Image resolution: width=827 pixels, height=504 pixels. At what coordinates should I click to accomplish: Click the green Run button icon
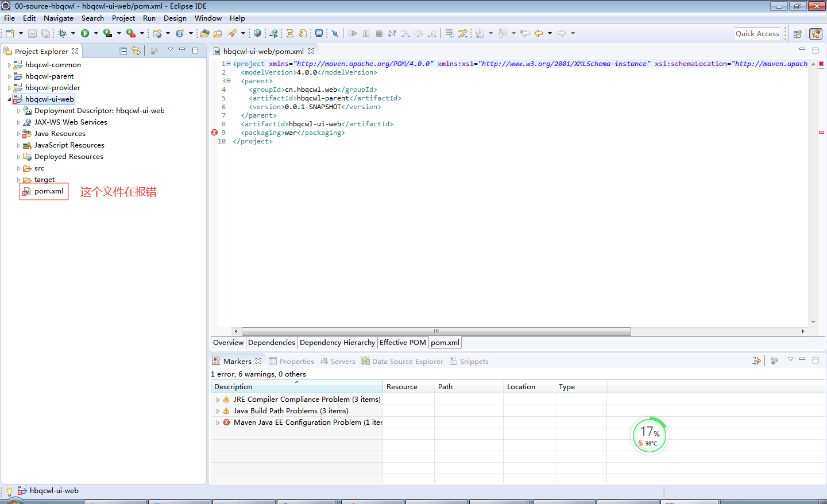tap(85, 33)
